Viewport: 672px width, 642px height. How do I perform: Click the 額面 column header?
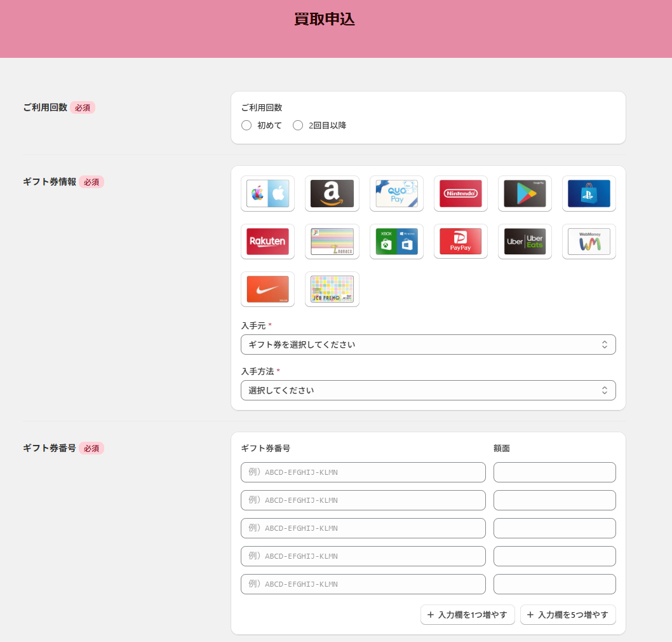click(x=502, y=448)
